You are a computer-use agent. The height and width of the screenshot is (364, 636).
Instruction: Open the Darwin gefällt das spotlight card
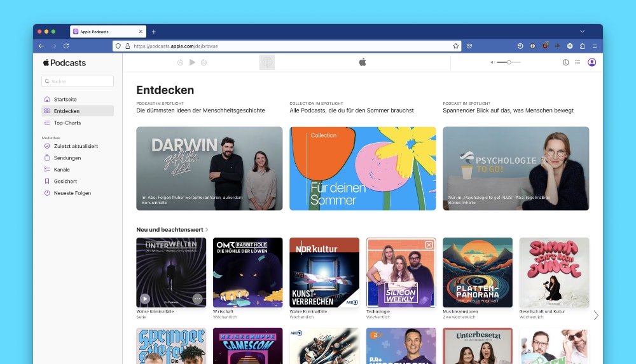[209, 168]
